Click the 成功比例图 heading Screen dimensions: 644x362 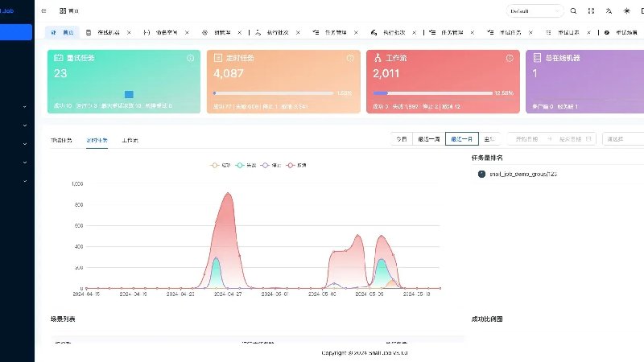point(487,319)
